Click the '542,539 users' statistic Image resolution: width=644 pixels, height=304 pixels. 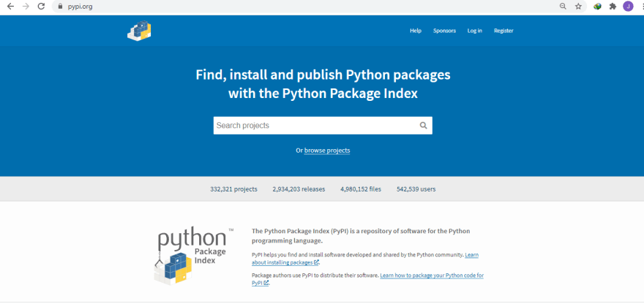point(416,189)
